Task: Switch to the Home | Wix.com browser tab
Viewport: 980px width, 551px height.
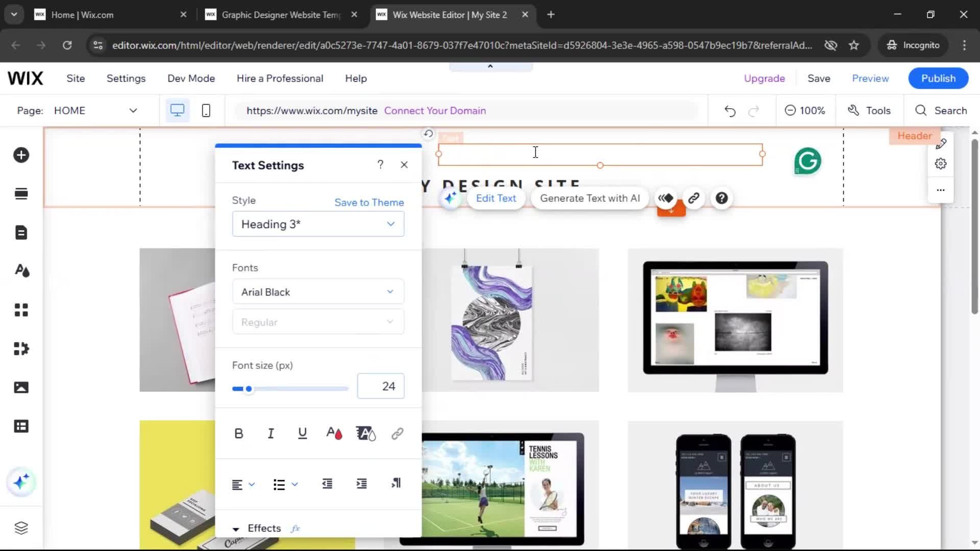Action: 110,15
